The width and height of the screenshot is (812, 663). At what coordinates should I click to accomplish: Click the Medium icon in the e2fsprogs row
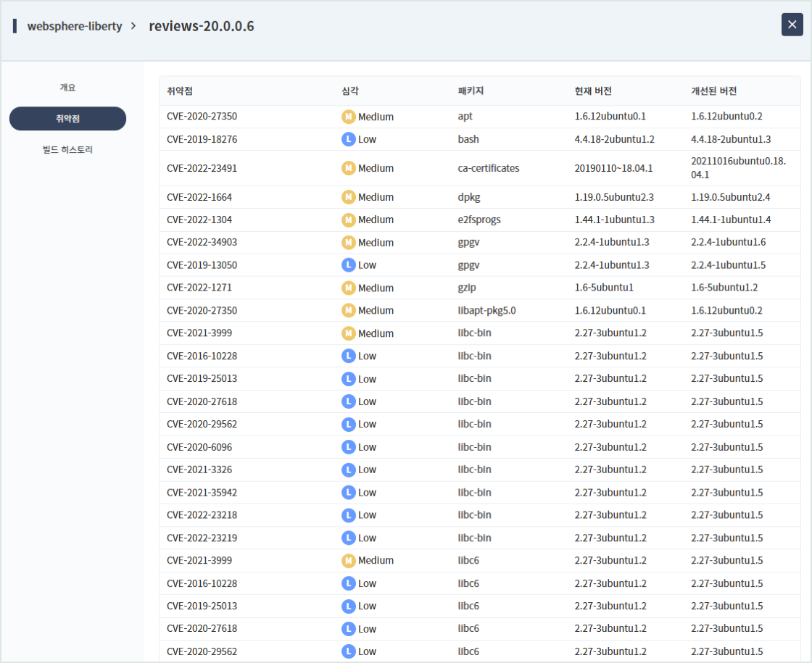point(349,220)
